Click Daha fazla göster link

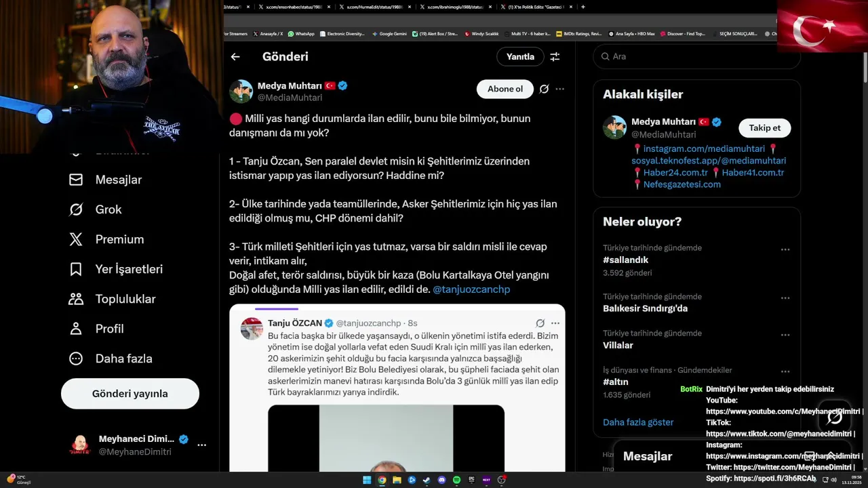coord(638,422)
